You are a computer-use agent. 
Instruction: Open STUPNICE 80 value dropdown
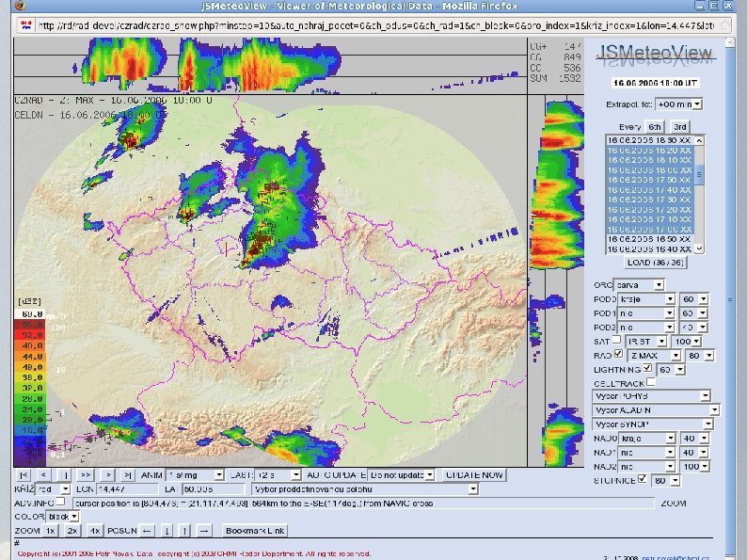(x=666, y=480)
